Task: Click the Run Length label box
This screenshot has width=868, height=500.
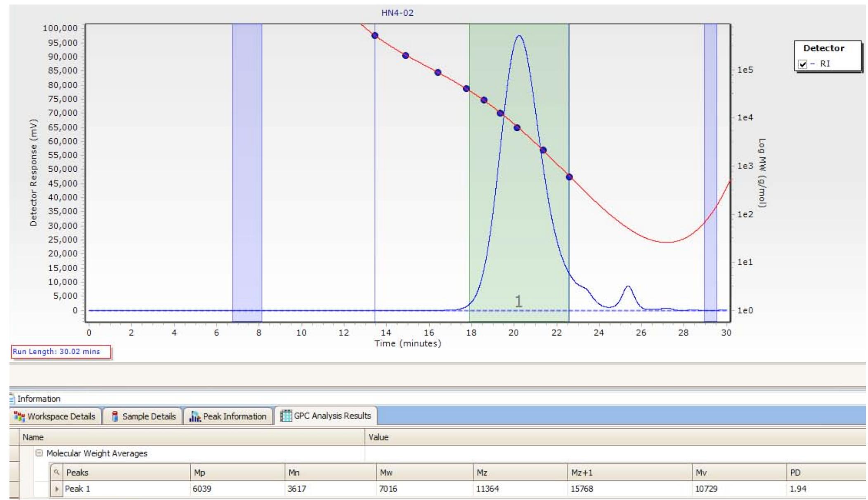Action: (x=61, y=352)
